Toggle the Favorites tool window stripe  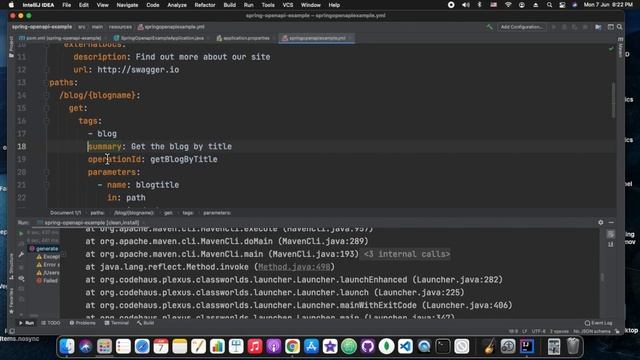(x=11, y=301)
